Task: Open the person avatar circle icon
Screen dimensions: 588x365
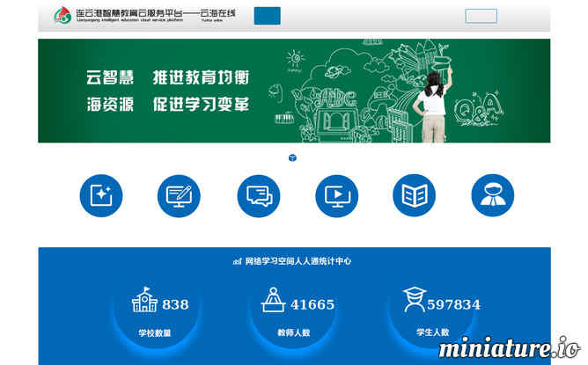Action: [493, 195]
